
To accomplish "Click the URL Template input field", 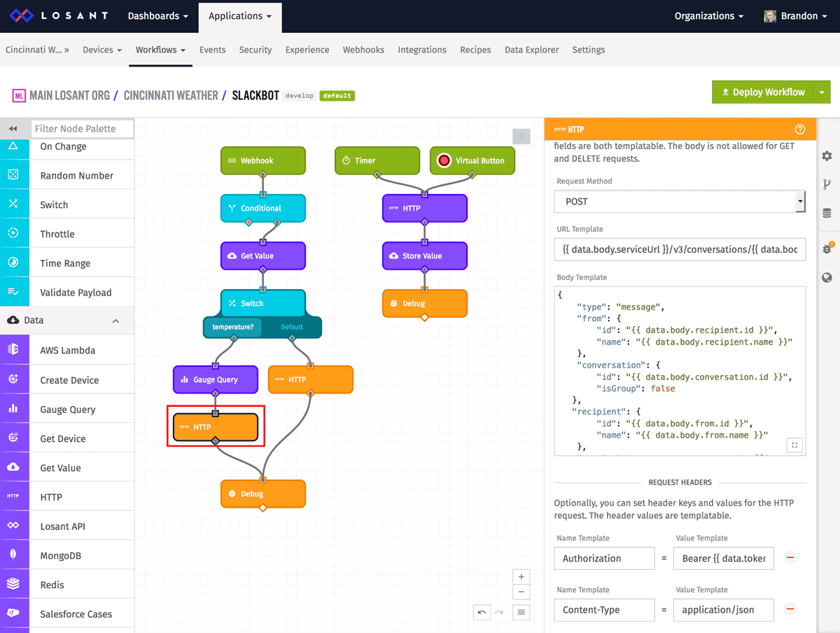I will 680,249.
